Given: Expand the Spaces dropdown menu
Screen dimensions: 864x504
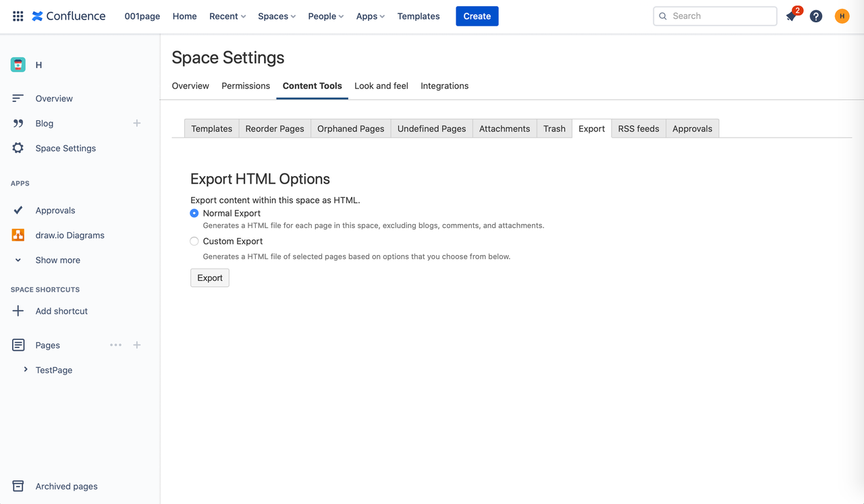Looking at the screenshot, I should pos(277,16).
